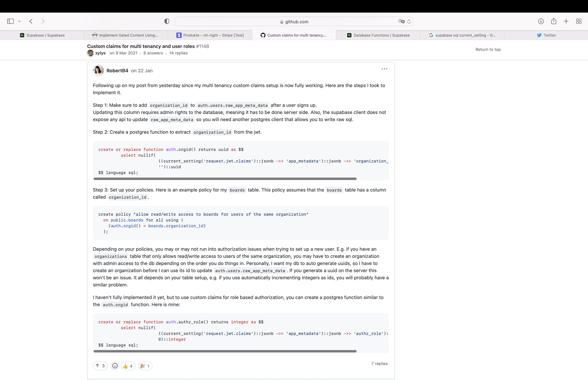
Task: Show the tab overview grid
Action: tap(579, 21)
